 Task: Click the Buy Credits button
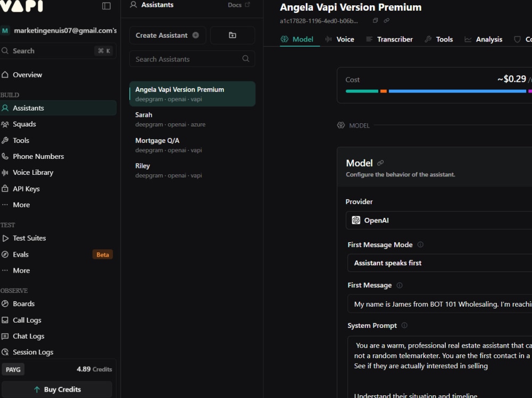coord(57,389)
